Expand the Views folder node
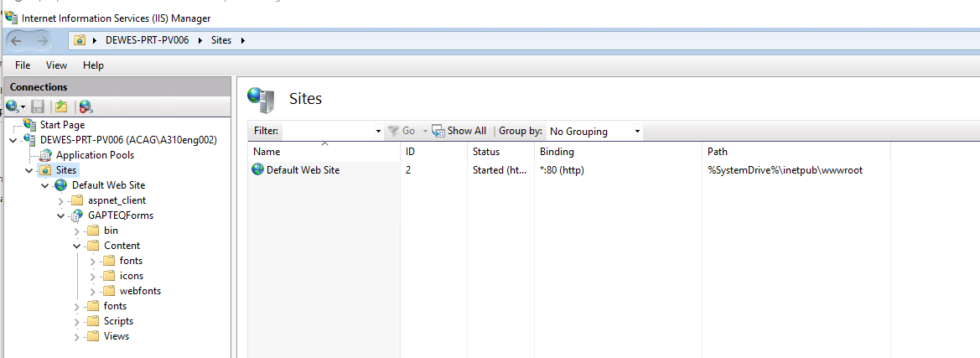980x358 pixels. [77, 336]
